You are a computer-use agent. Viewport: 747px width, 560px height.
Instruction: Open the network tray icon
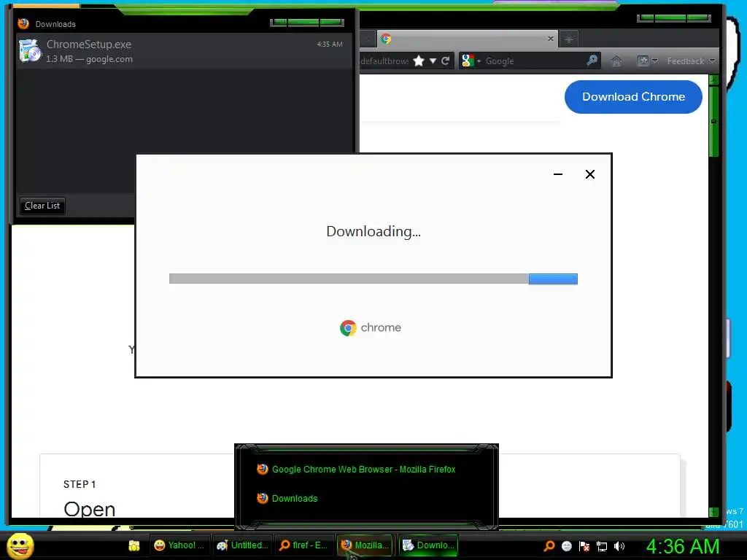pos(602,546)
